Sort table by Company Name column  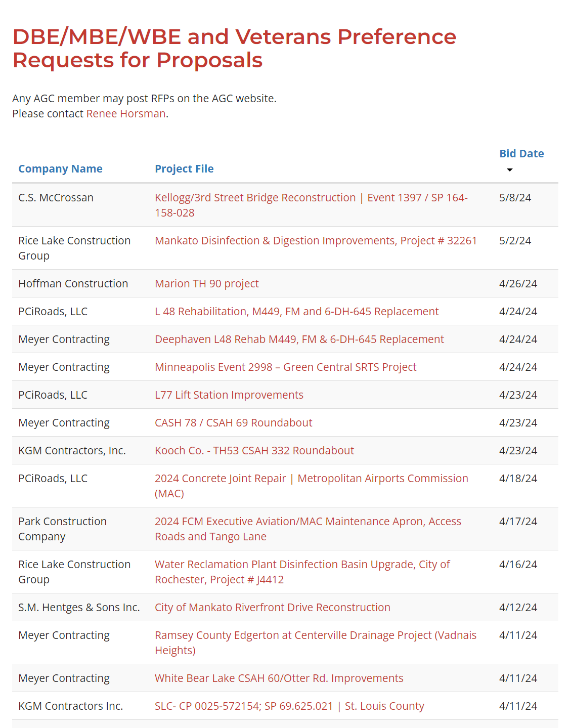(60, 169)
